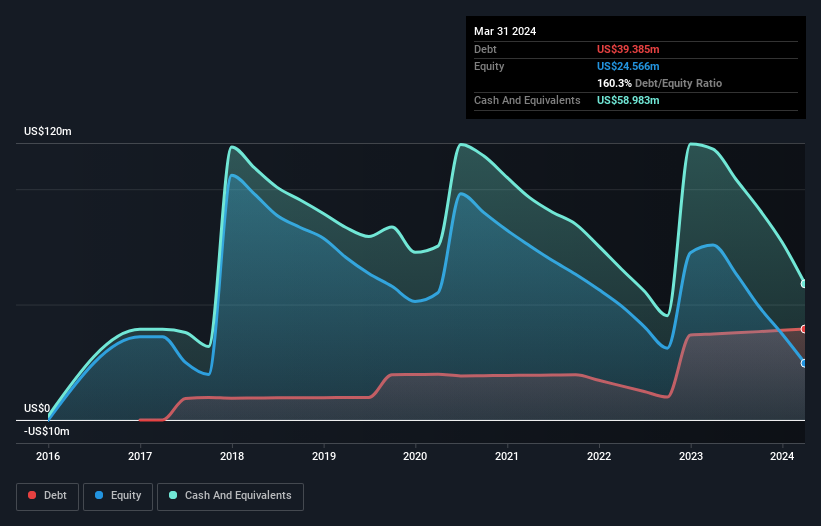Click the red Debt legend dot
Viewport: 821px width, 526px height.
(x=32, y=495)
